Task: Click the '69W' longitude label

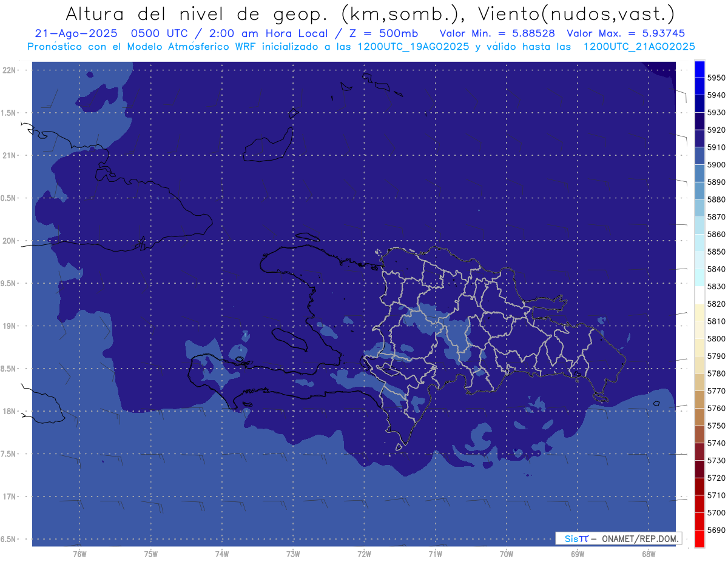Action: [578, 554]
